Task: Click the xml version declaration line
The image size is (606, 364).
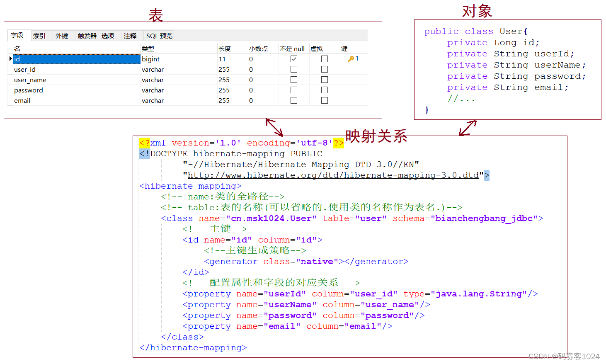Action: coord(242,143)
